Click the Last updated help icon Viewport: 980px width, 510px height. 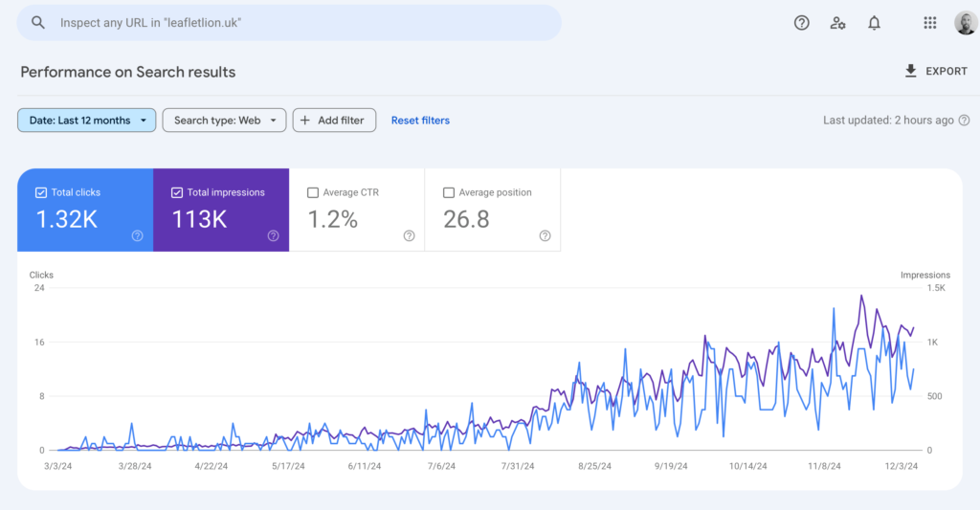[965, 120]
